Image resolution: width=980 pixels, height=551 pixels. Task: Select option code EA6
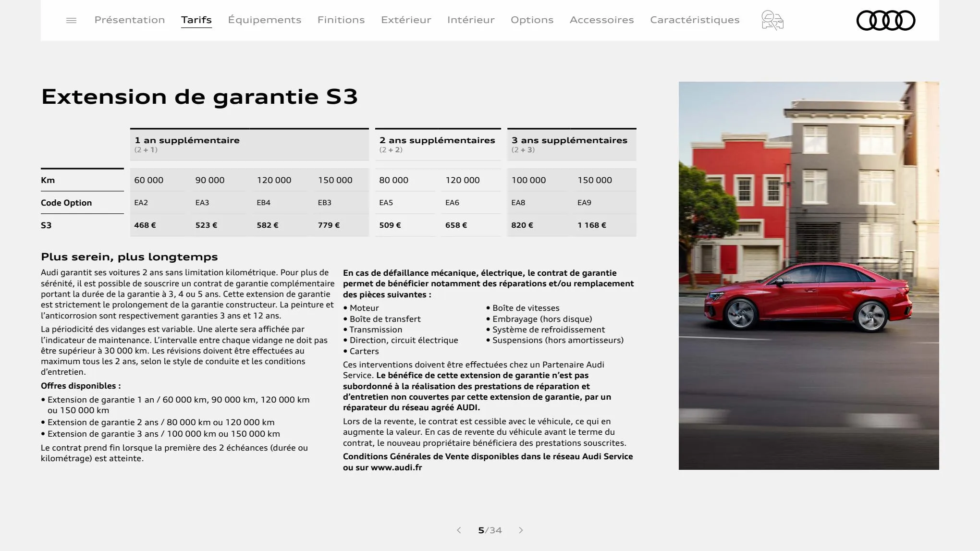click(x=453, y=203)
